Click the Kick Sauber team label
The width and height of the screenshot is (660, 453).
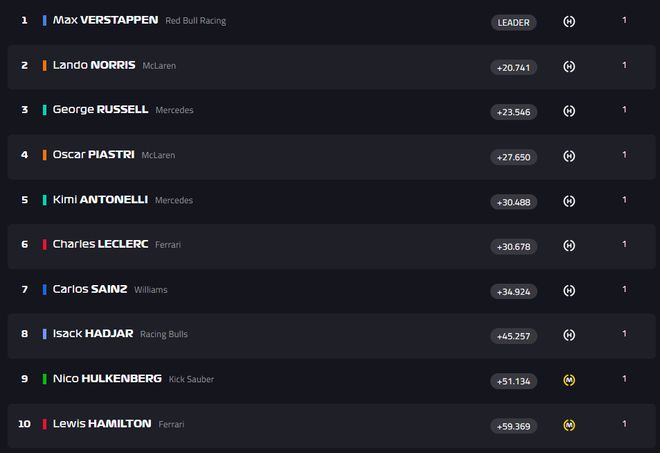[x=190, y=380]
